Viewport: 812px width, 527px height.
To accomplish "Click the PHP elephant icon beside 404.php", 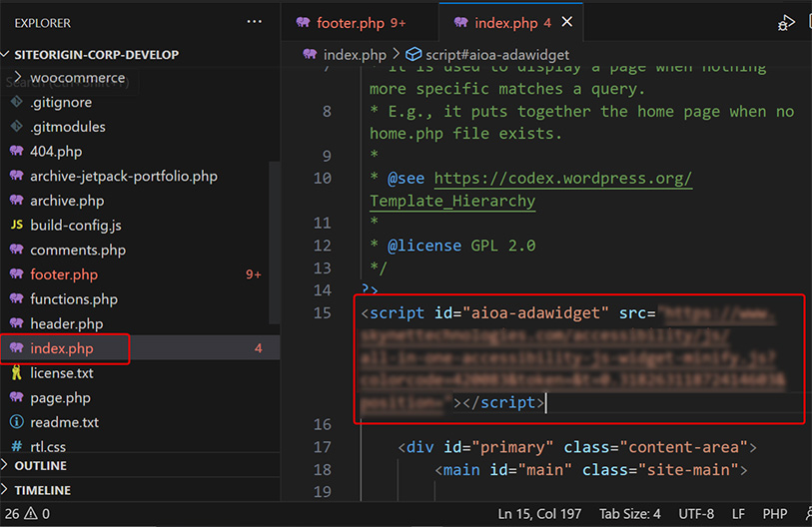I will 17,151.
